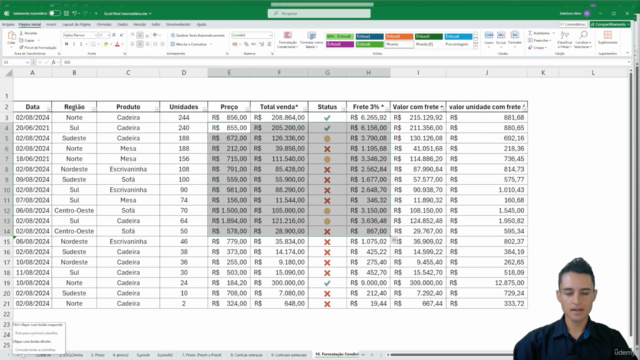Image resolution: width=640 pixels, height=360 pixels.
Task: Apply percent number style
Action: [246, 44]
